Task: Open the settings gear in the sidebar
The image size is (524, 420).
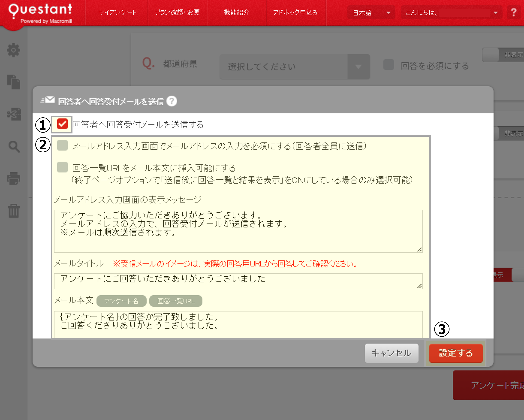Action: click(x=14, y=50)
